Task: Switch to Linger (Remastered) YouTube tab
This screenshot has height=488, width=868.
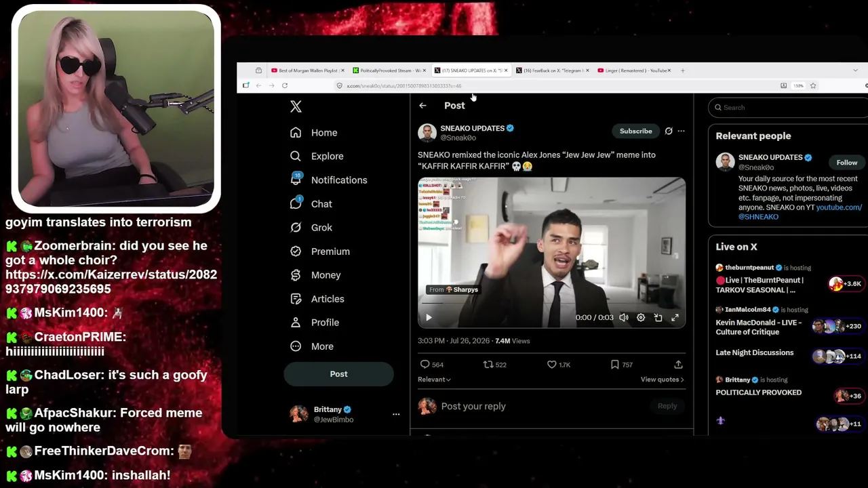Action: tap(634, 70)
